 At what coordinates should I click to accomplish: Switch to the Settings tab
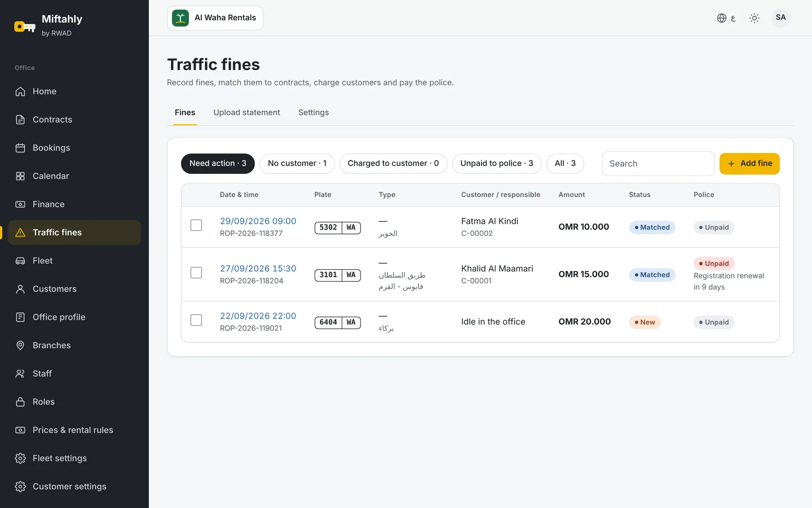tap(314, 112)
